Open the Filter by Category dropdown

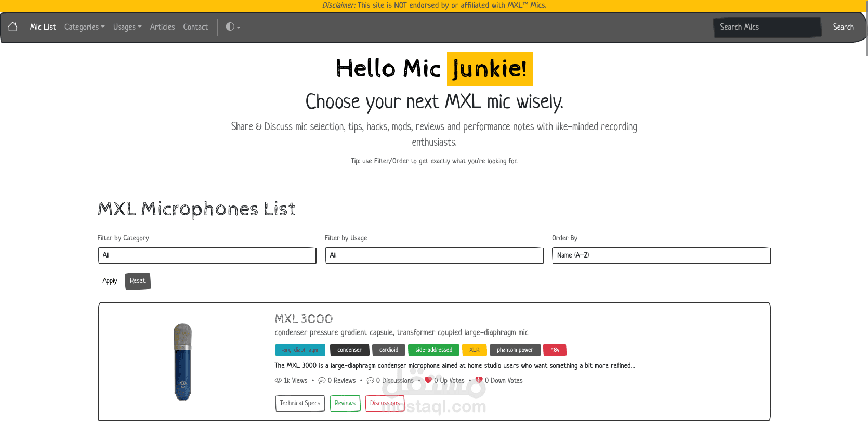tap(207, 255)
